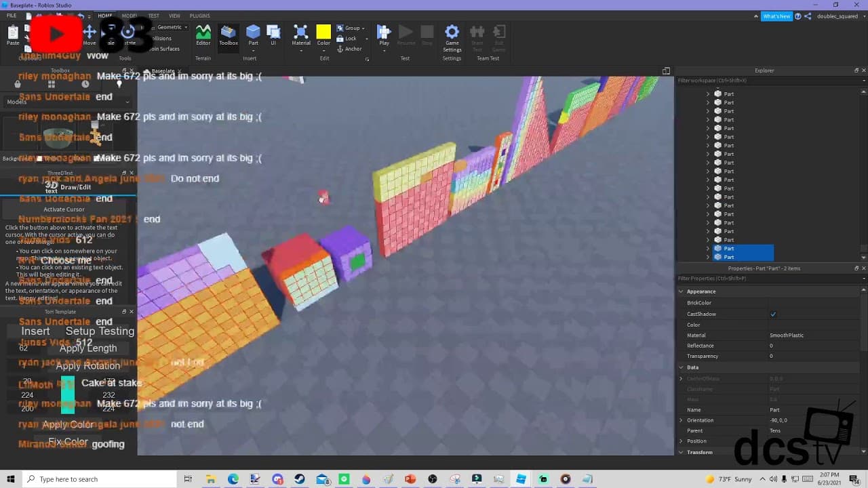Click the Resume test button
868x488 pixels.
tap(406, 35)
